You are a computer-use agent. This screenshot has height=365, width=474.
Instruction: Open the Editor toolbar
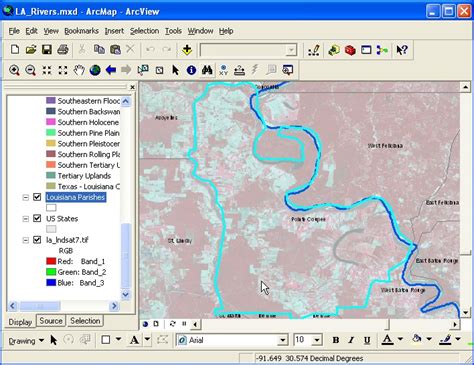[x=314, y=50]
